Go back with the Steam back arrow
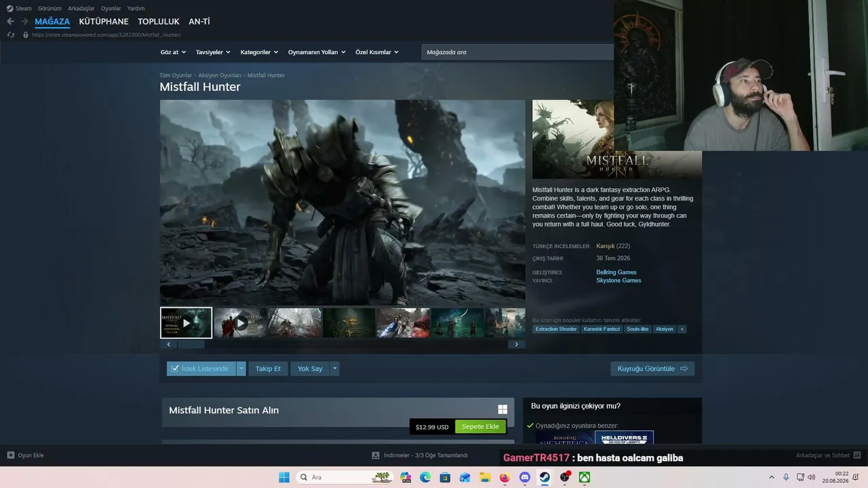This screenshot has height=488, width=868. (10, 22)
